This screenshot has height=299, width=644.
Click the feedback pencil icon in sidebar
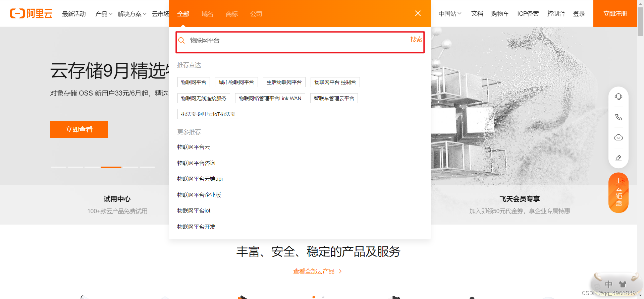(x=619, y=158)
